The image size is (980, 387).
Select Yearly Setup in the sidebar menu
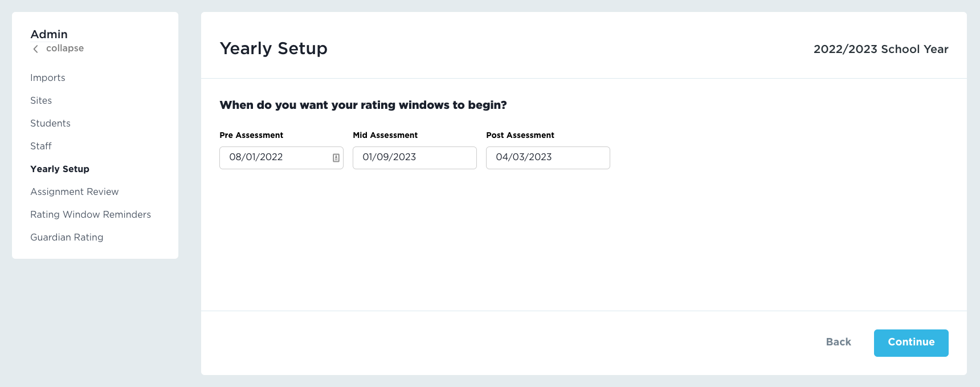coord(60,169)
